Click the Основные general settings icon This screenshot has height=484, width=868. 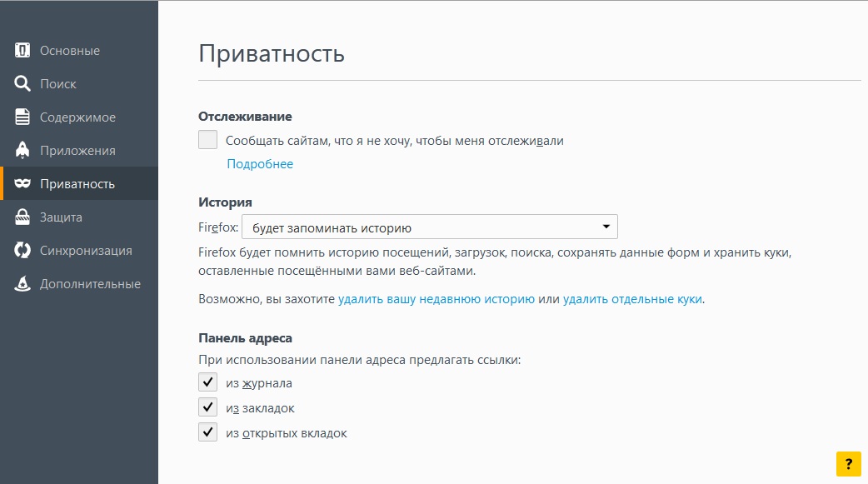pos(22,50)
